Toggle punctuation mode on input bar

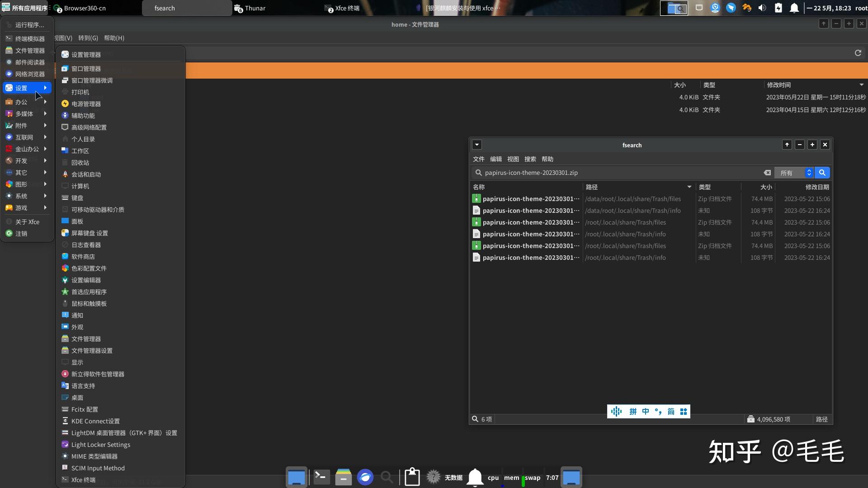[x=658, y=411]
